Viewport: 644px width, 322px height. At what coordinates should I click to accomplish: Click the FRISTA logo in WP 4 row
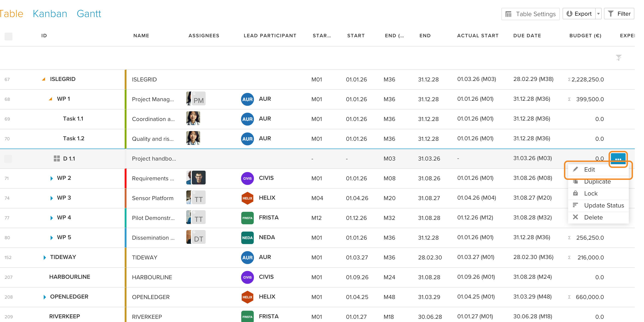click(x=247, y=218)
